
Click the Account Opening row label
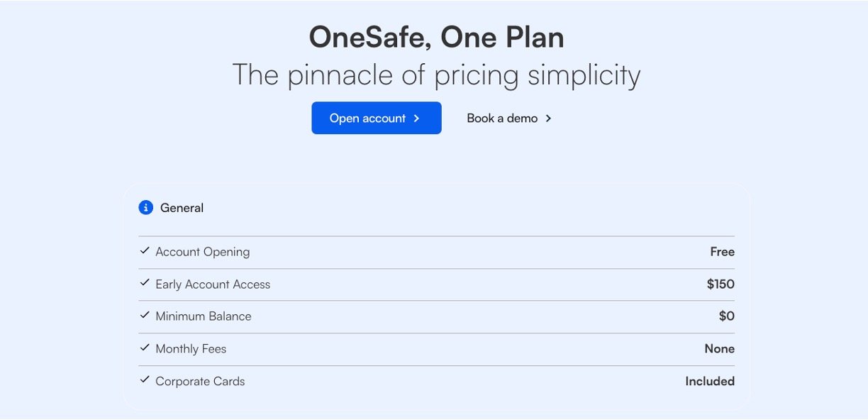203,252
